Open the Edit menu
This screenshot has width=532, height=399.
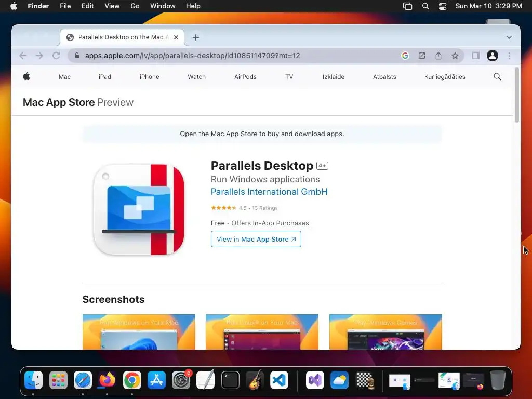pos(87,6)
